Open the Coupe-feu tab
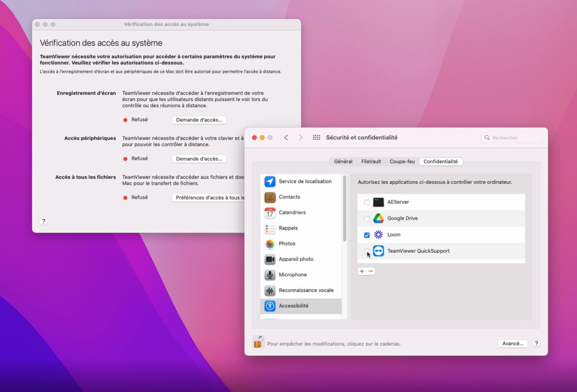 402,162
